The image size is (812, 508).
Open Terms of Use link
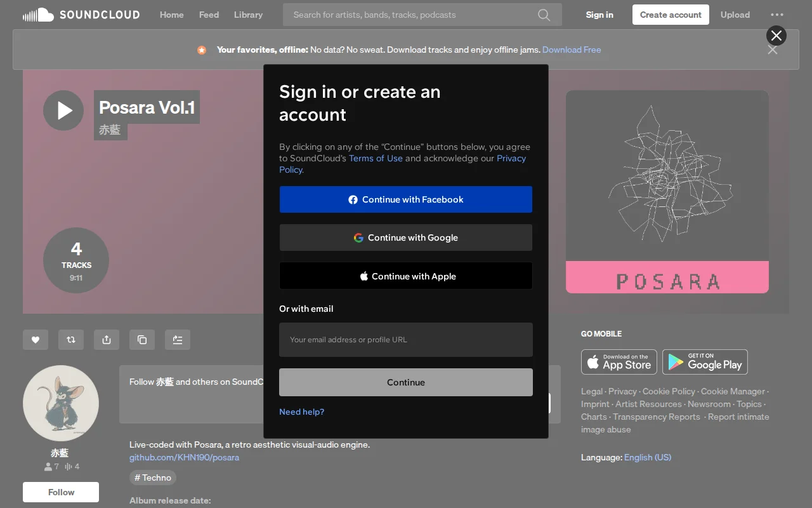[x=376, y=158]
